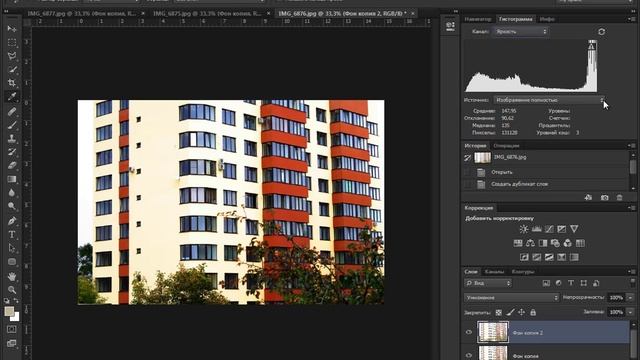Add an Invert adjustment layer

pyautogui.click(x=524, y=257)
